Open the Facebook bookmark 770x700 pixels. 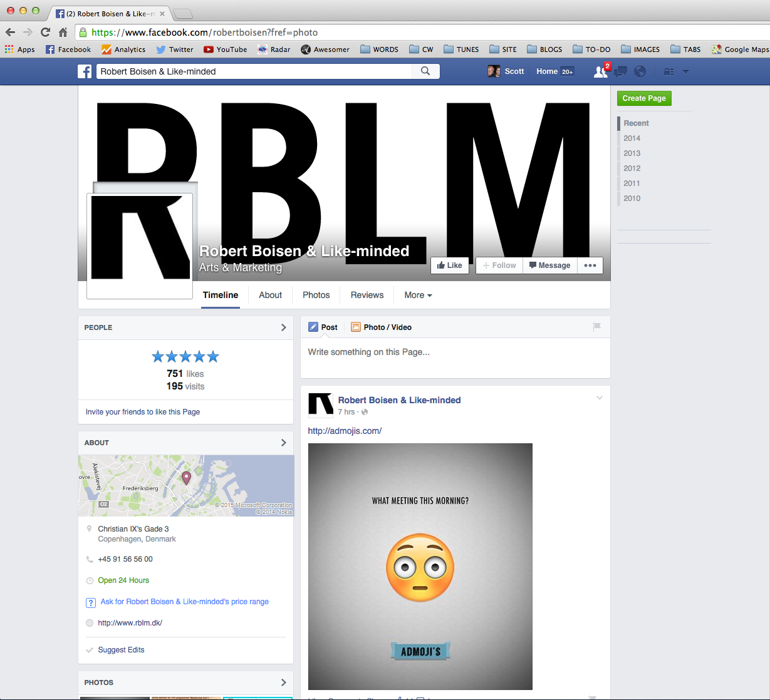coord(68,49)
